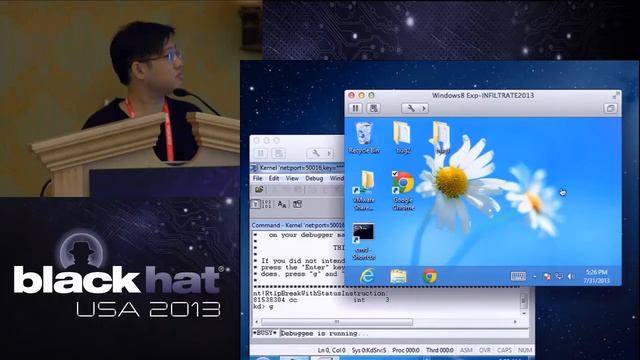
Task: Click the NUM indicator in the status bar
Action: [525, 350]
